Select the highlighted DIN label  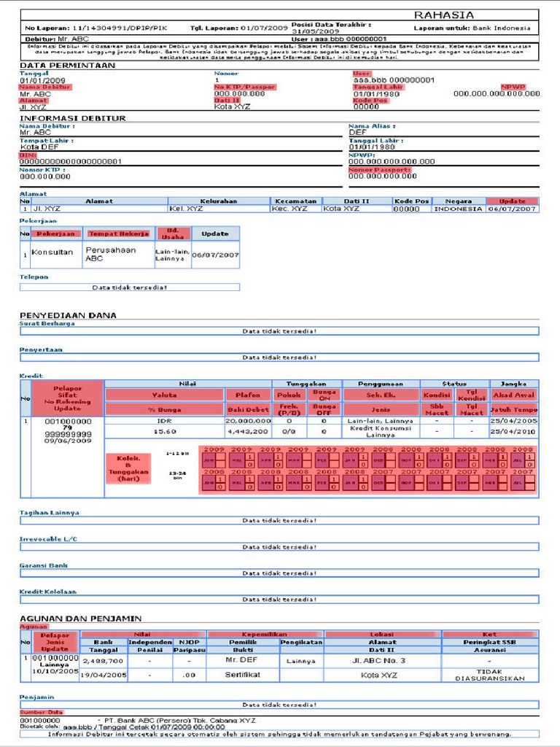coord(28,155)
